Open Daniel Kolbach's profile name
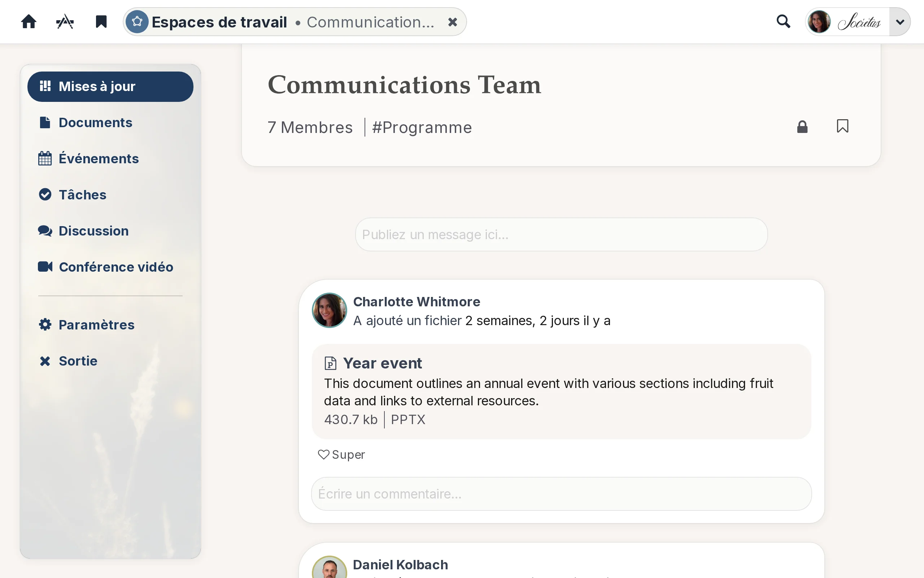Viewport: 924px width, 578px height. 401,565
